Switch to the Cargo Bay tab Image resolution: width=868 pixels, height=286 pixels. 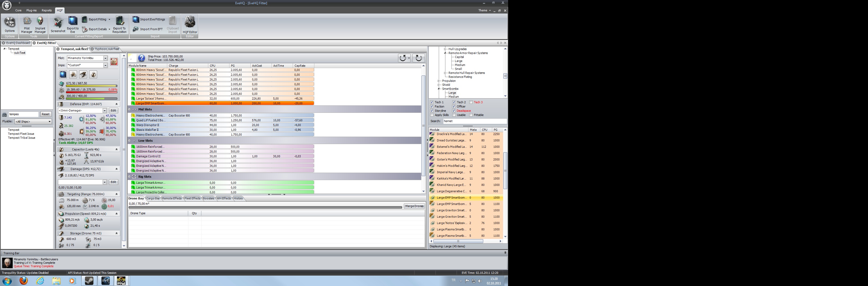click(153, 198)
